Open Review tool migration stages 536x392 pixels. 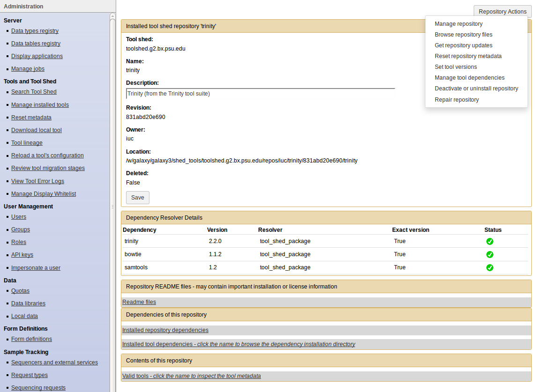tap(48, 168)
